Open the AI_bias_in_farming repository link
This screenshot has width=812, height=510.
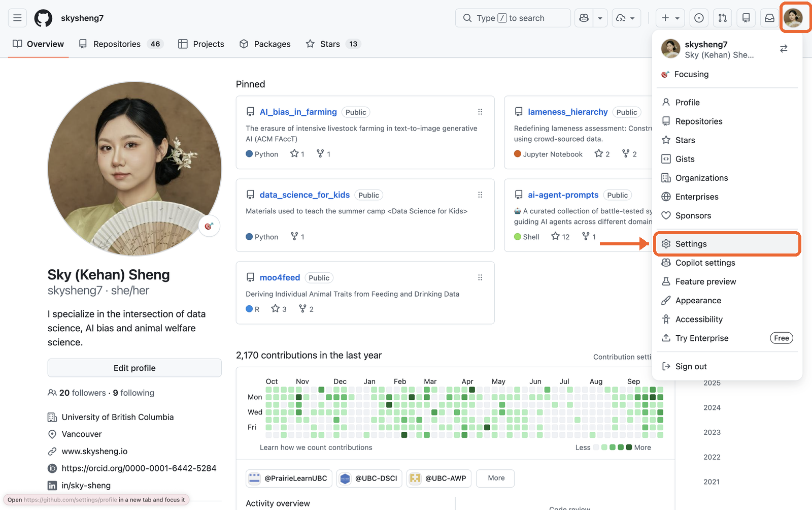tap(298, 112)
